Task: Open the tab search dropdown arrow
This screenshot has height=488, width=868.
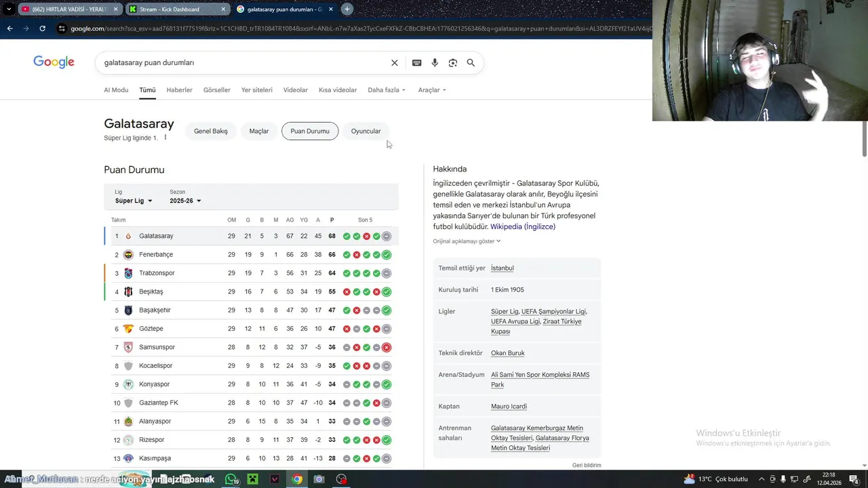Action: coord(9,9)
